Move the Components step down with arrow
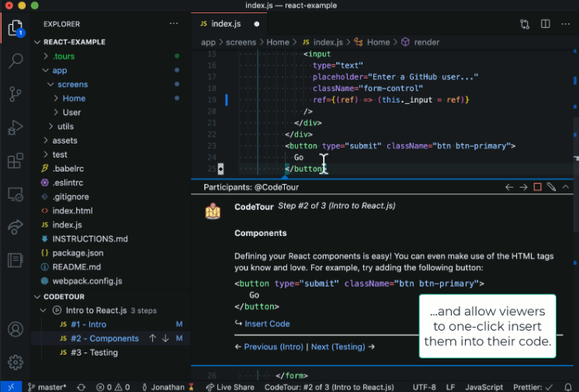 [x=165, y=338]
